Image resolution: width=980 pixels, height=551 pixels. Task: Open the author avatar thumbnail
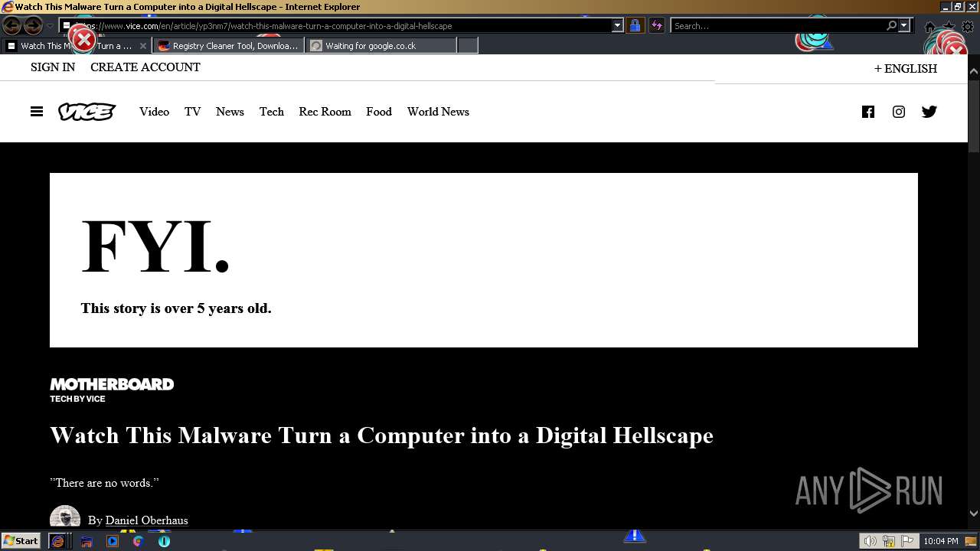[65, 517]
